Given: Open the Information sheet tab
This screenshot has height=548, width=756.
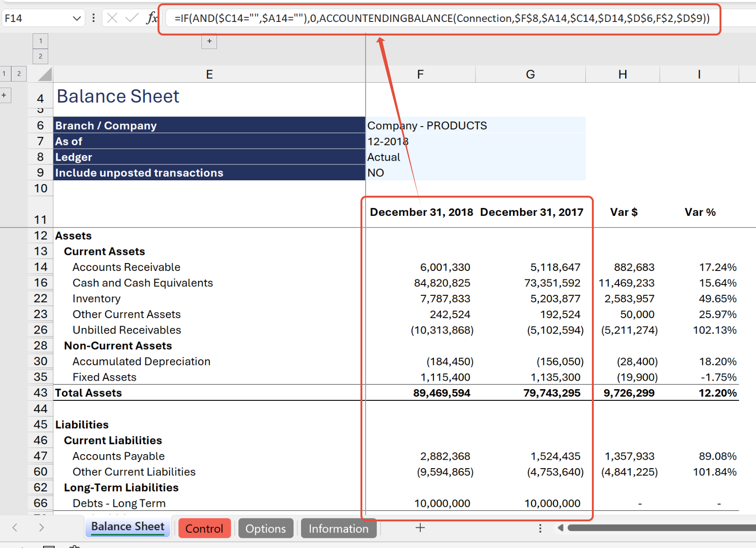Looking at the screenshot, I should coord(338,528).
